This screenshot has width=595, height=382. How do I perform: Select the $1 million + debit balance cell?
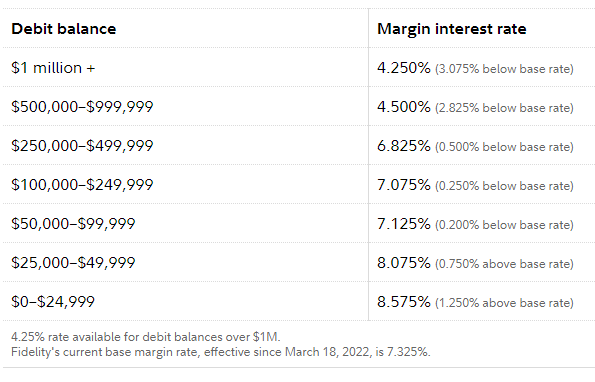click(x=53, y=68)
